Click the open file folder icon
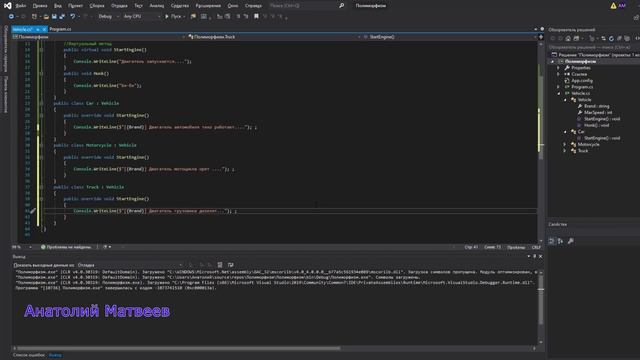640x360 pixels. 46,16
